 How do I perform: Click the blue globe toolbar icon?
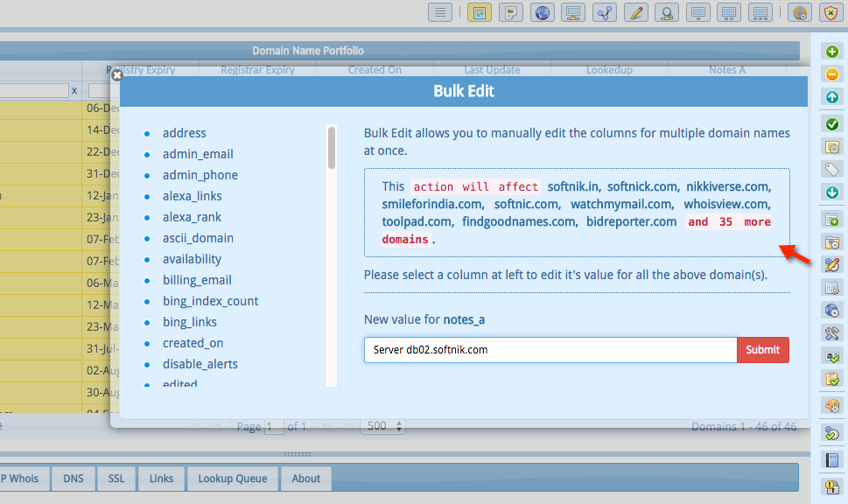click(x=542, y=12)
